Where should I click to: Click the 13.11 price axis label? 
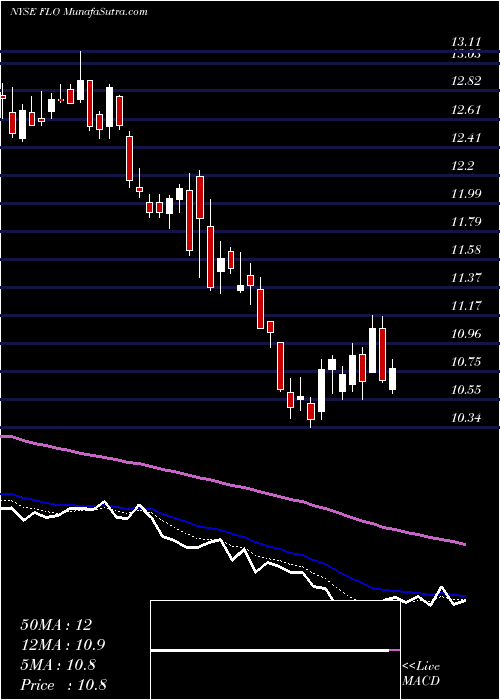coord(466,42)
